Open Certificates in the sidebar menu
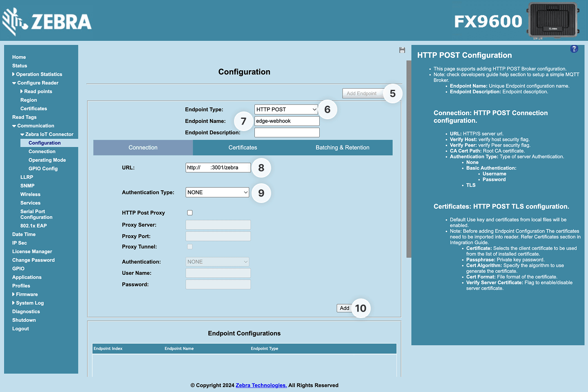This screenshot has height=392, width=588. pyautogui.click(x=33, y=109)
